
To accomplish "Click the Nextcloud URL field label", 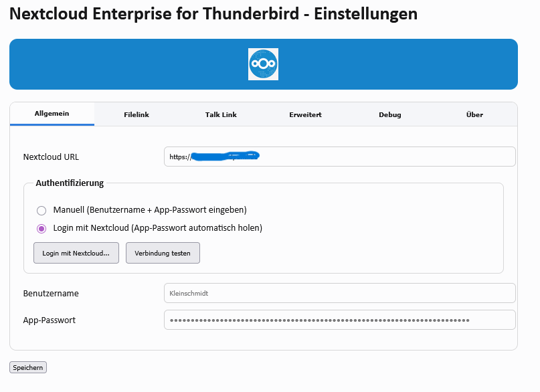I will click(51, 157).
